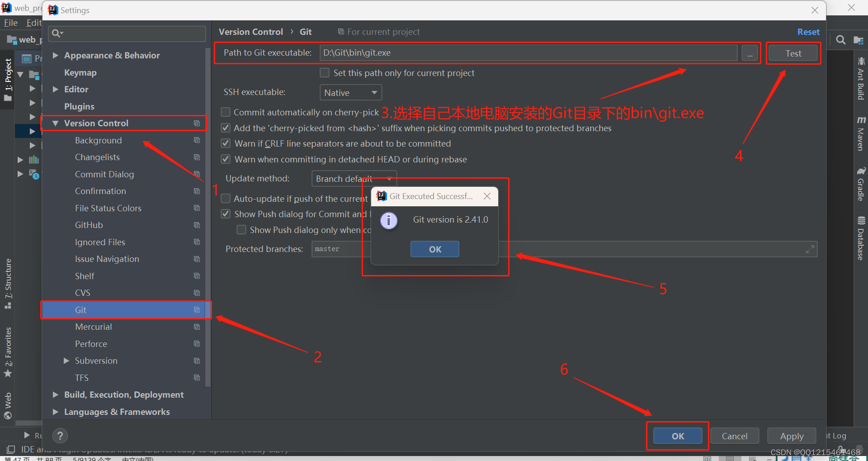868x461 pixels.
Task: Open File Status Colors settings
Action: (x=108, y=208)
